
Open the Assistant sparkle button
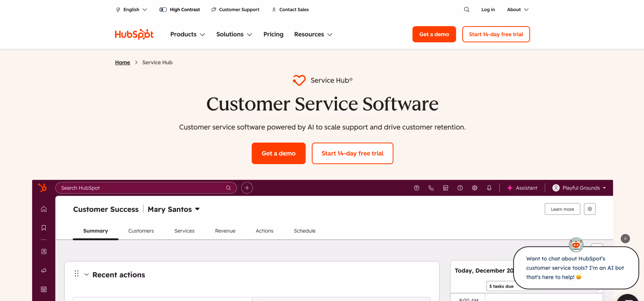pyautogui.click(x=522, y=188)
